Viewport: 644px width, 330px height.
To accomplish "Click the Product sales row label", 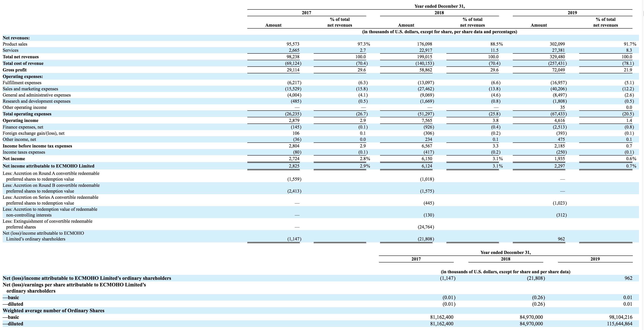I will 15,44.
